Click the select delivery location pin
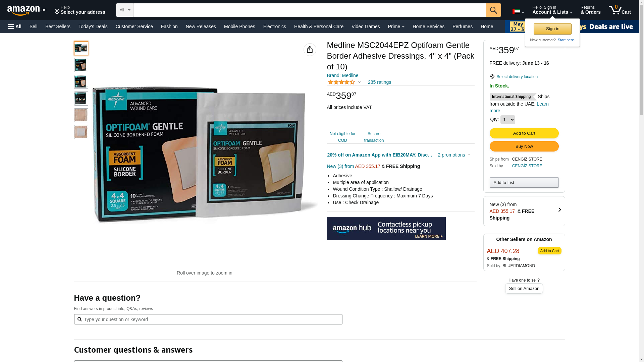This screenshot has width=644, height=362. point(492,77)
